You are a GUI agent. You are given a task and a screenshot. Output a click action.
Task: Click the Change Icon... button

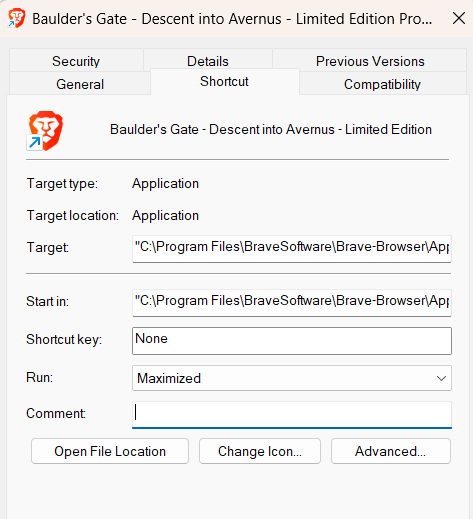[260, 451]
